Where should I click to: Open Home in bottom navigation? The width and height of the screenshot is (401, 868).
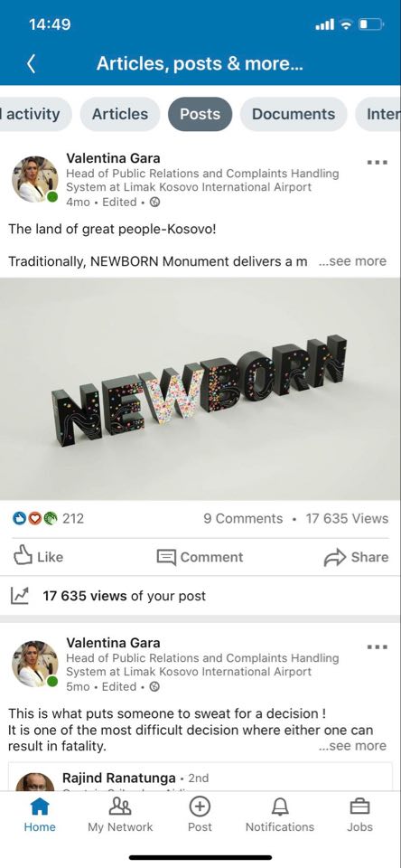point(39,816)
